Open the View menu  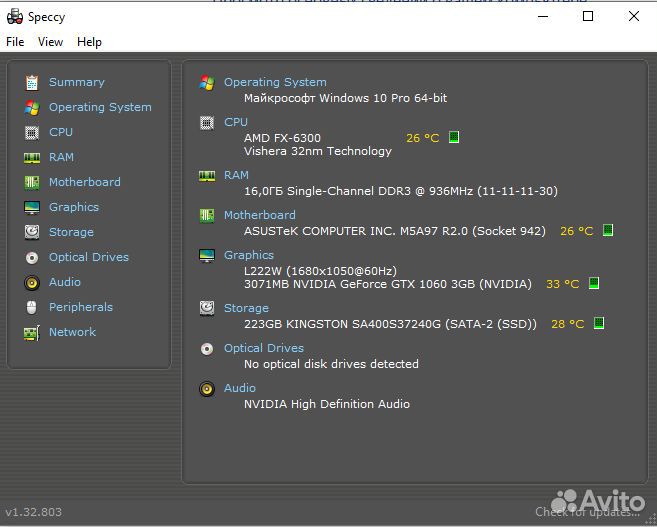50,42
